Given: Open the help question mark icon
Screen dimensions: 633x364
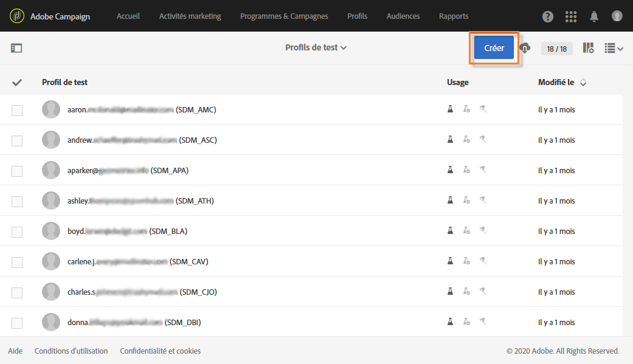Looking at the screenshot, I should click(547, 16).
